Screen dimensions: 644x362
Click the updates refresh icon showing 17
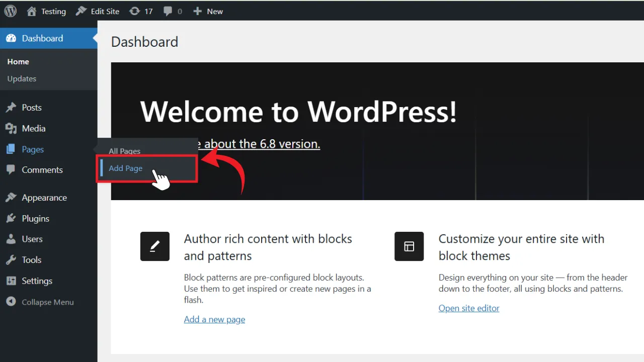point(134,11)
